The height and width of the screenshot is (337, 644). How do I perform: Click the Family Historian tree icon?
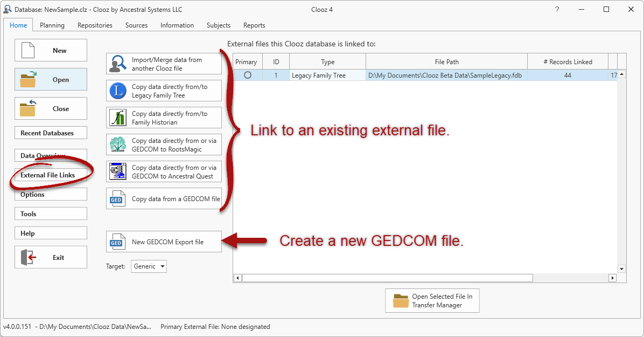117,117
